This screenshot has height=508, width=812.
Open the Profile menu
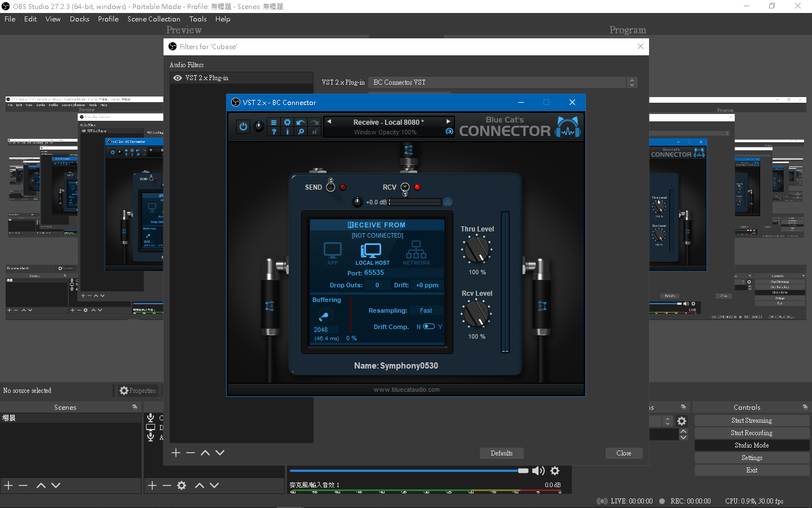pyautogui.click(x=108, y=19)
